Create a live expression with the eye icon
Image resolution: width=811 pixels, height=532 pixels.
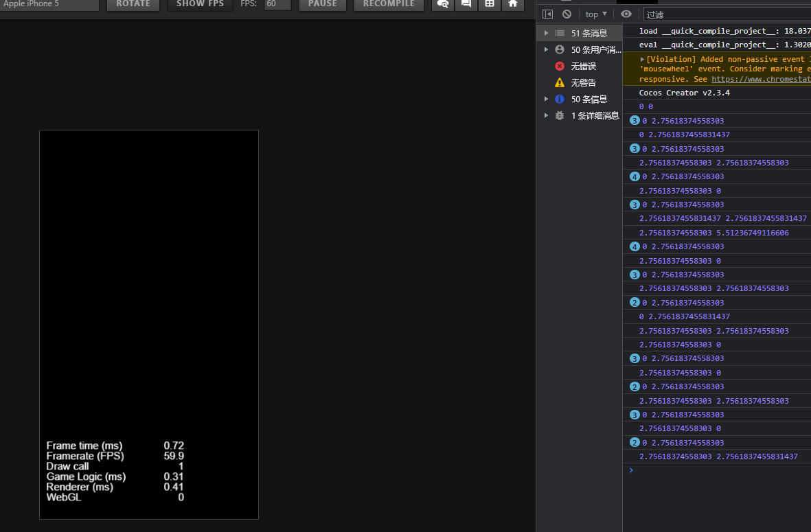click(x=626, y=14)
